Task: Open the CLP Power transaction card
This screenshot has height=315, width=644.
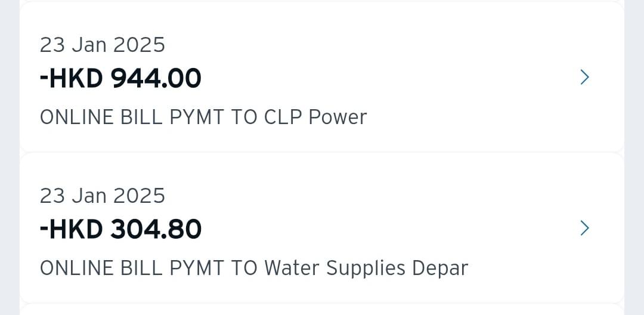Action: (322, 78)
